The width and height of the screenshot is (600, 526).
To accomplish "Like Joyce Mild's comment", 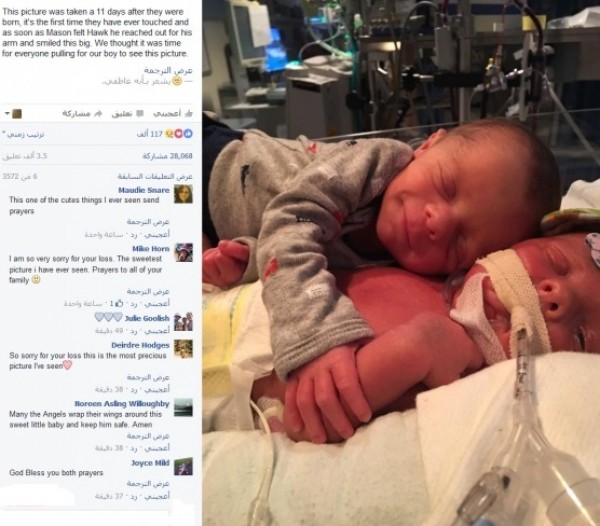I will [x=158, y=496].
